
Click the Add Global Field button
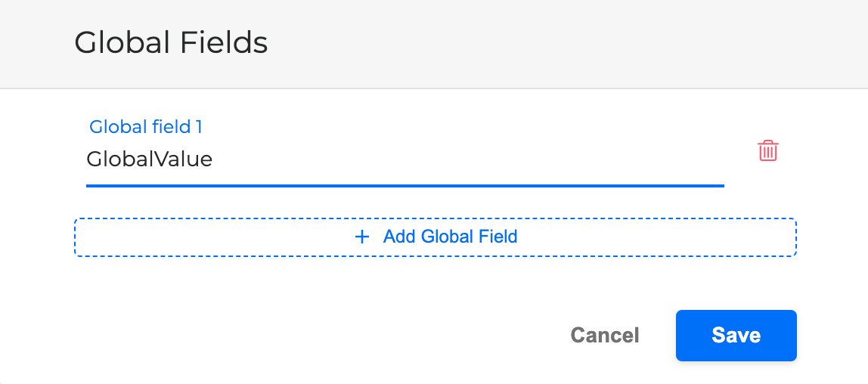pos(435,237)
